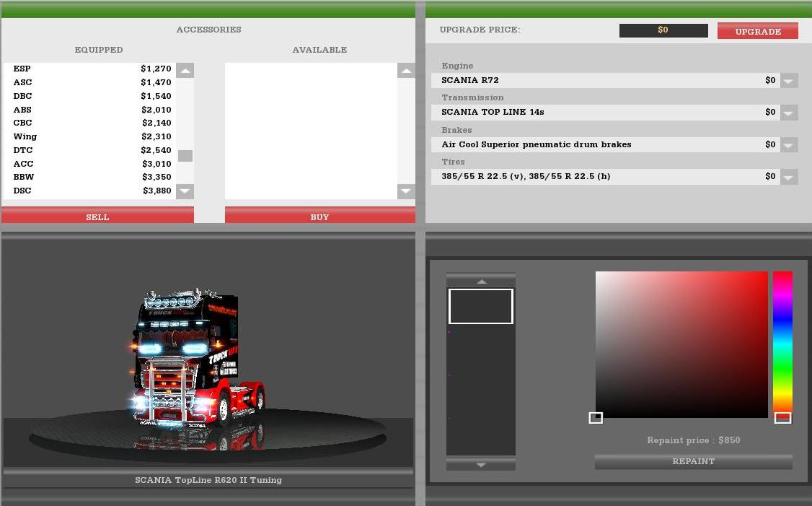812x506 pixels.
Task: Expand the Brakes selection dropdown
Action: (x=789, y=145)
